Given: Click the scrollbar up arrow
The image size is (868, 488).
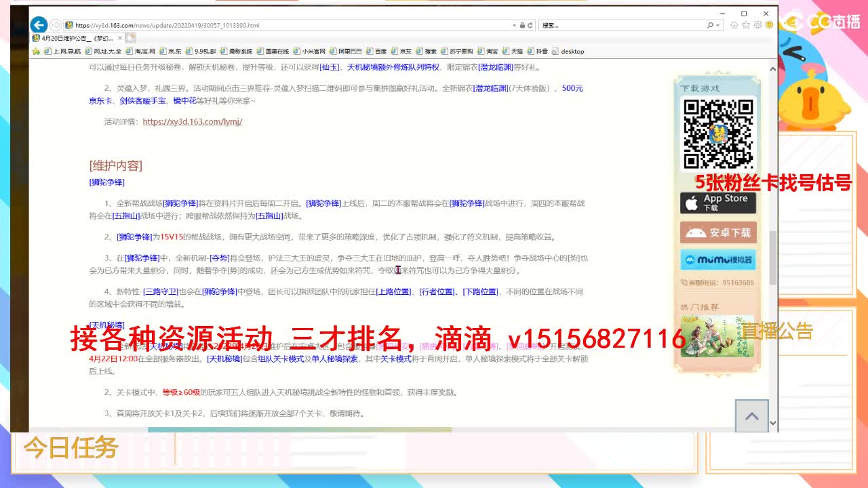Looking at the screenshot, I should (772, 69).
